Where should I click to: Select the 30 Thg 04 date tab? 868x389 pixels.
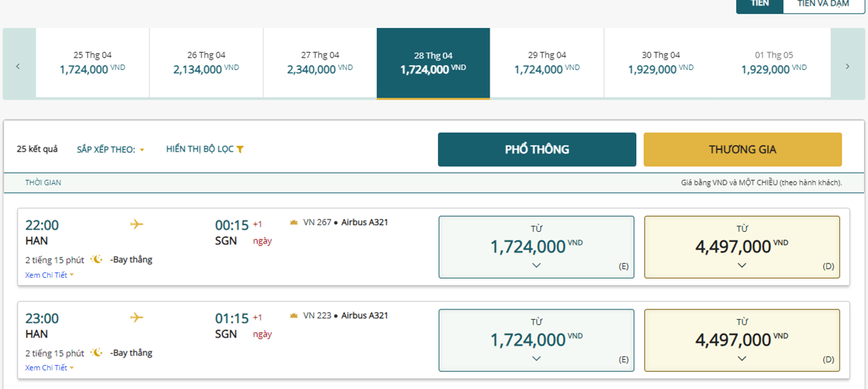pyautogui.click(x=661, y=63)
